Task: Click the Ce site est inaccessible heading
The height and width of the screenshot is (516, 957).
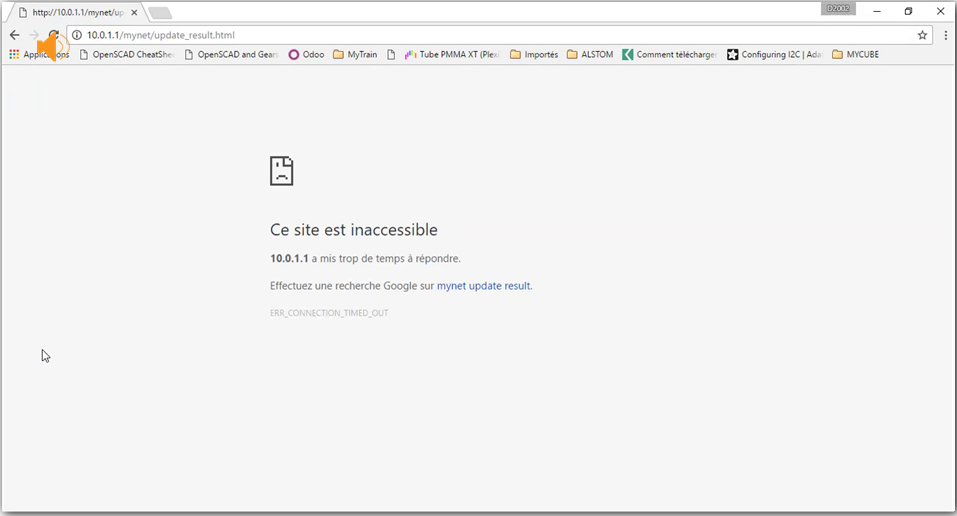Action: click(x=354, y=230)
